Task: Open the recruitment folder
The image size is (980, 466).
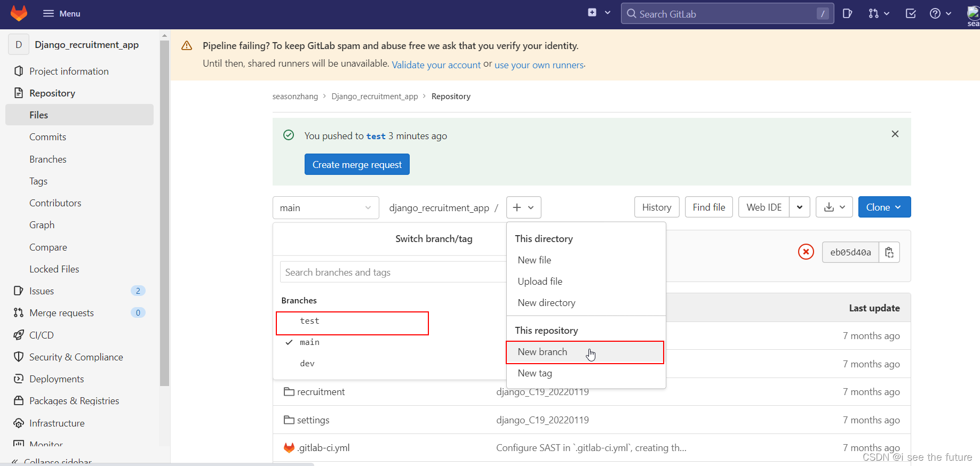Action: 321,392
